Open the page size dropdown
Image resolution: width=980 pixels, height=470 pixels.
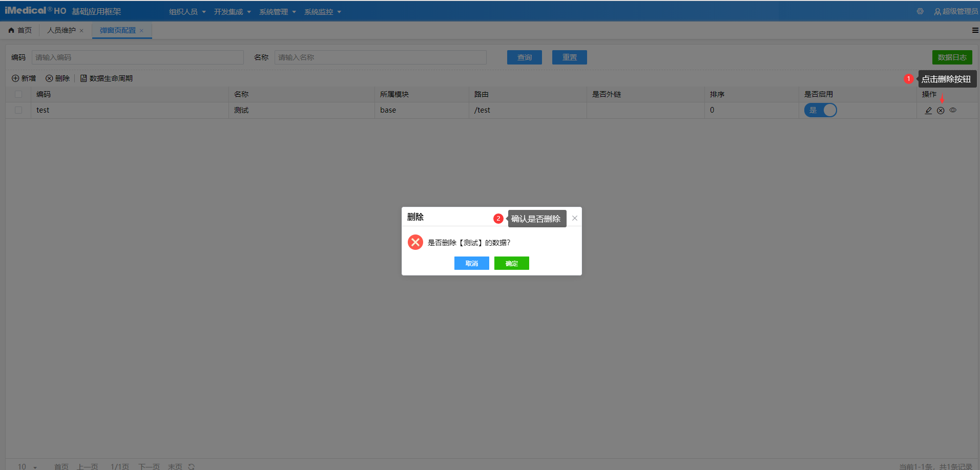28,466
